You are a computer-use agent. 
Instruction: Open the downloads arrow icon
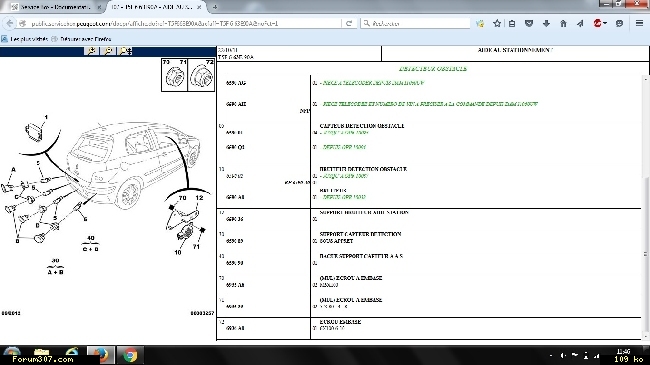(x=546, y=23)
